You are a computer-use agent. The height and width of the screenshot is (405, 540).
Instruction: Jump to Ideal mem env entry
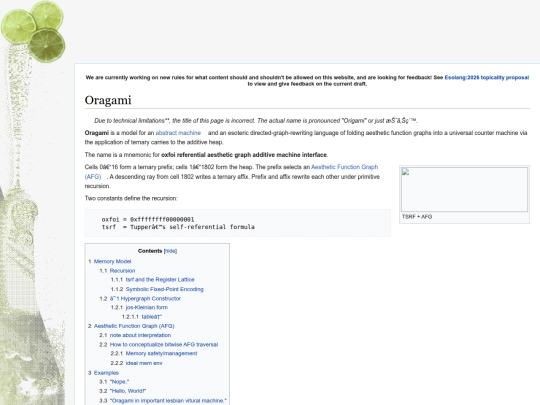(x=144, y=363)
